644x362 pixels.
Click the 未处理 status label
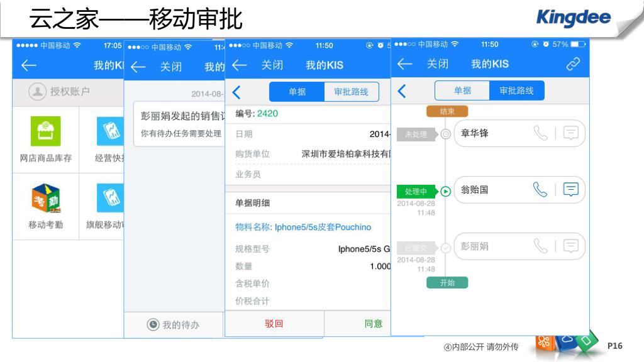point(416,134)
